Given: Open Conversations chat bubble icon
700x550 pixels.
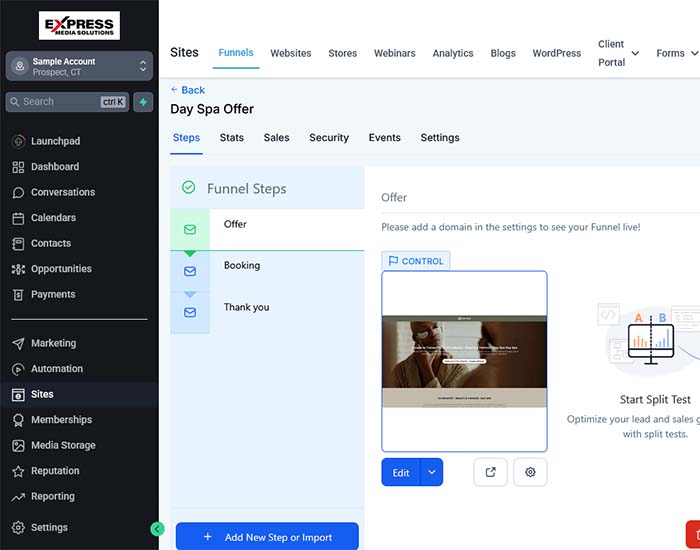Looking at the screenshot, I should 18,192.
